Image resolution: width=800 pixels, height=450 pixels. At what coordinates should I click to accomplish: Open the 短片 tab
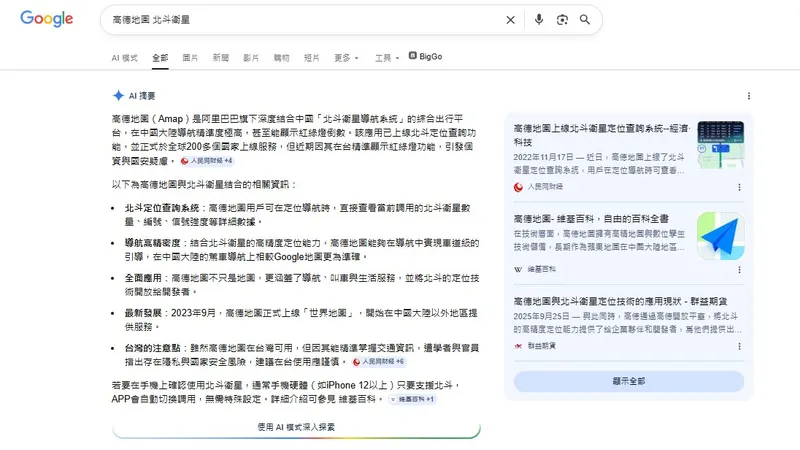pyautogui.click(x=312, y=58)
